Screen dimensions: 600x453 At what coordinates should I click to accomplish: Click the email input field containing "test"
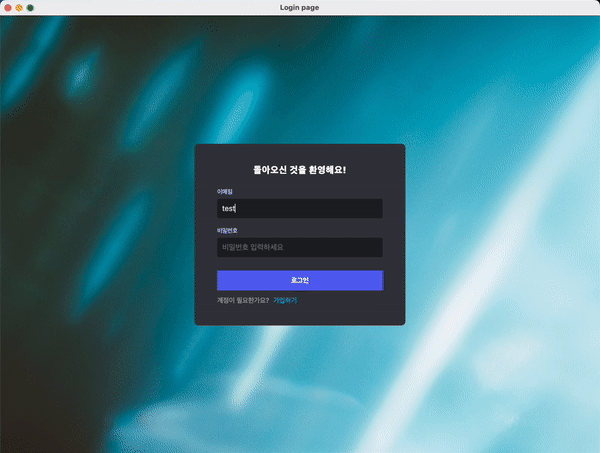click(x=300, y=209)
